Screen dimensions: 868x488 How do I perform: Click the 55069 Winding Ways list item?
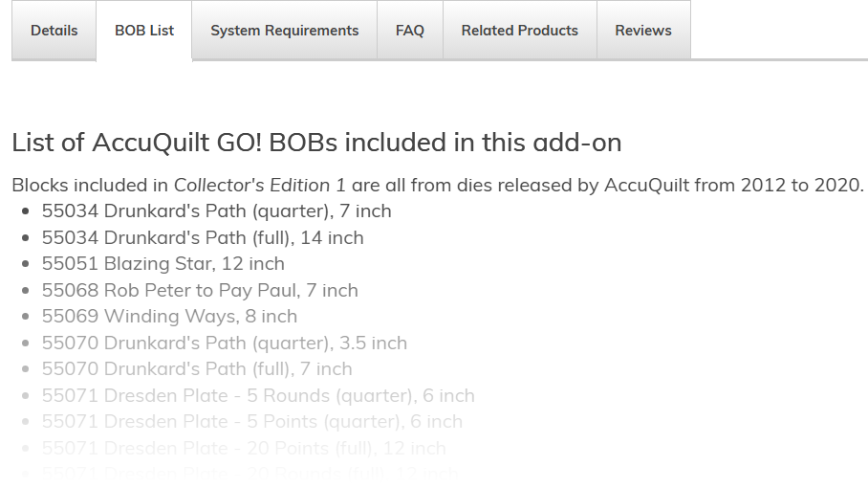tap(169, 316)
